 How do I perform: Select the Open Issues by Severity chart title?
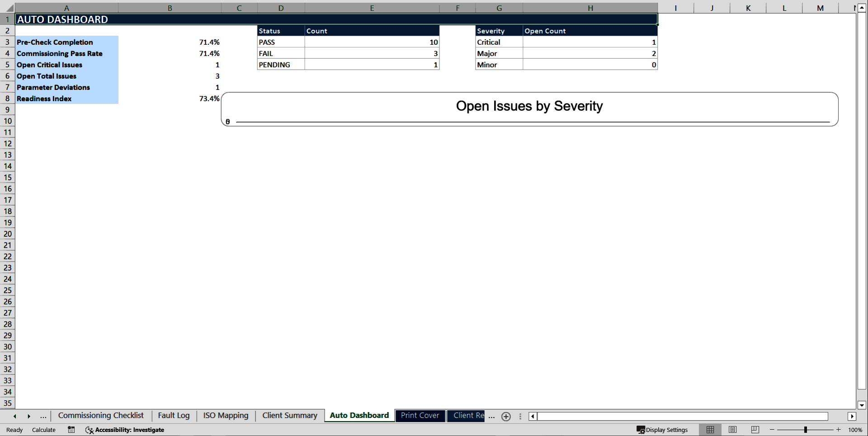[x=529, y=106]
